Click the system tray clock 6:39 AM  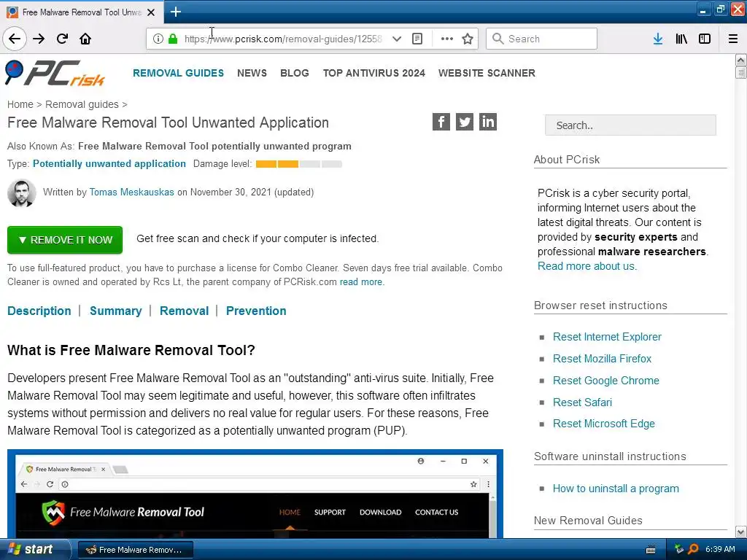pyautogui.click(x=720, y=549)
